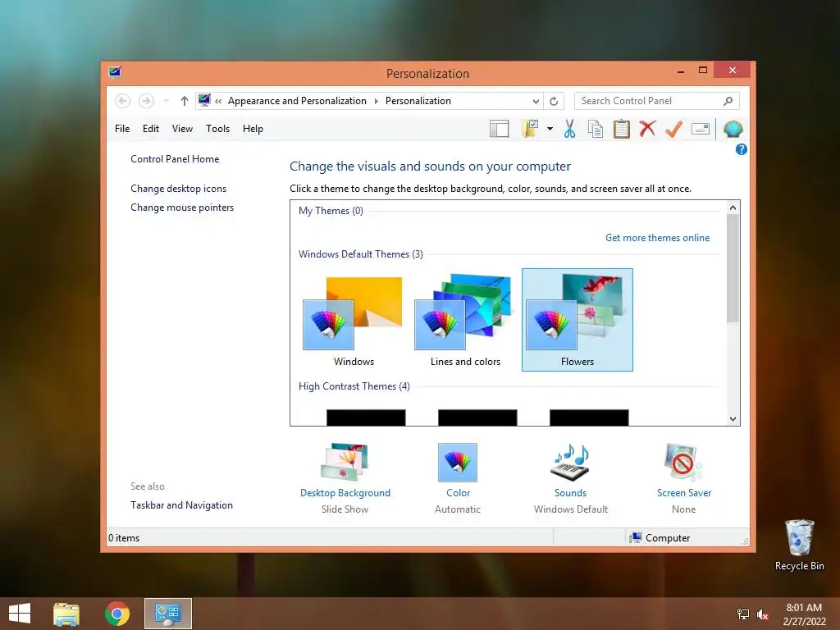Viewport: 840px width, 630px height.
Task: Click the search magnifier icon
Action: [728, 101]
